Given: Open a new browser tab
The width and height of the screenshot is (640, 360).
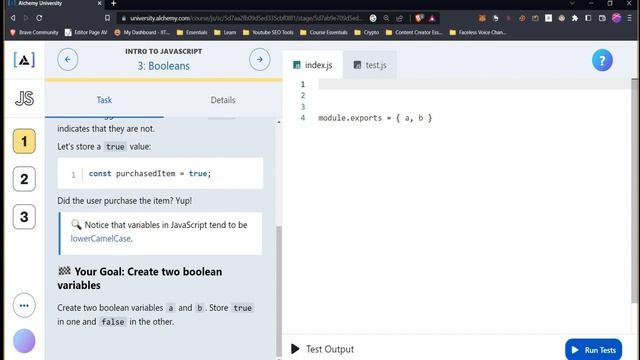Looking at the screenshot, I should [113, 4].
